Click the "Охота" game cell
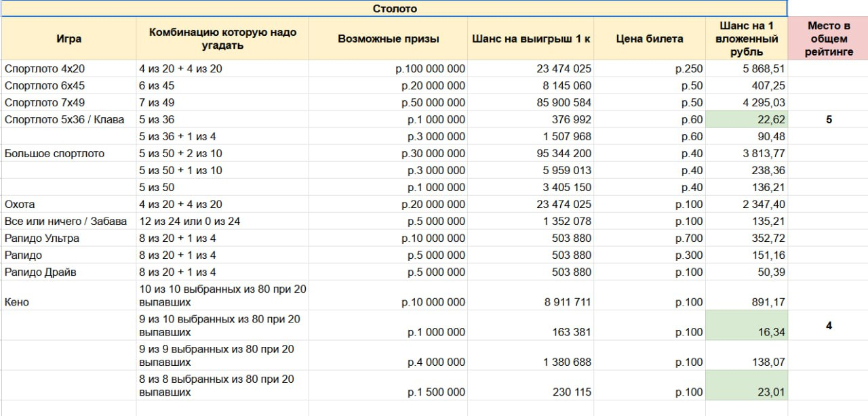 tap(69, 204)
